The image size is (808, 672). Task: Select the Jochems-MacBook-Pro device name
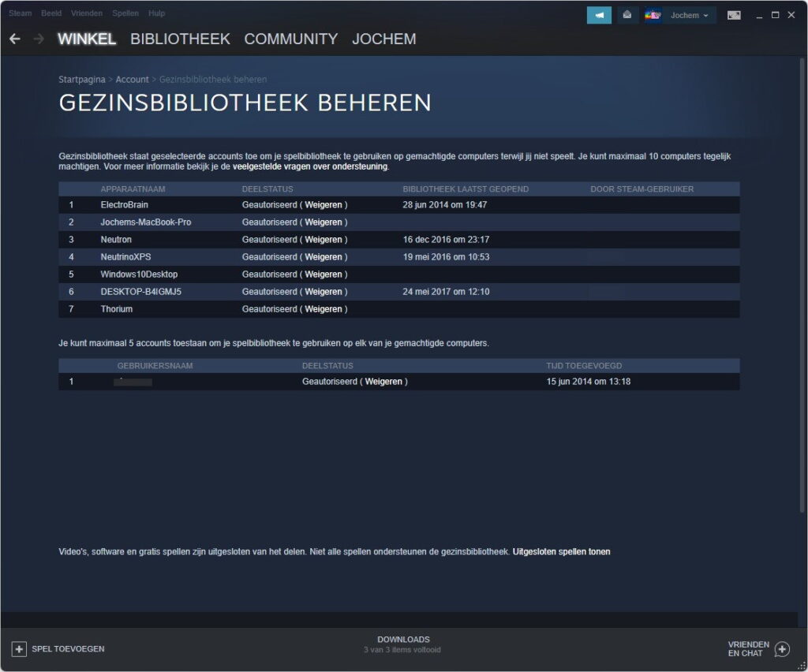[146, 222]
